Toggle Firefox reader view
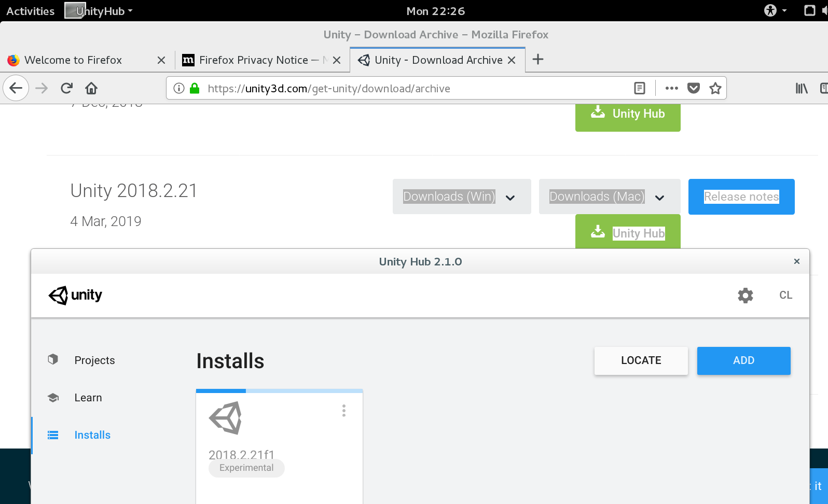 pos(640,88)
